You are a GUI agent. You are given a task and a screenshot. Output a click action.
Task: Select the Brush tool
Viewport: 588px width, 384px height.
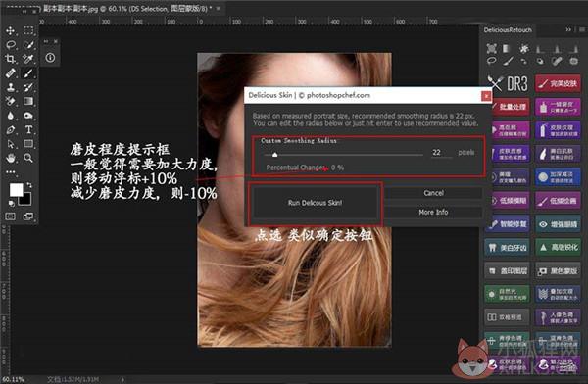pyautogui.click(x=28, y=73)
